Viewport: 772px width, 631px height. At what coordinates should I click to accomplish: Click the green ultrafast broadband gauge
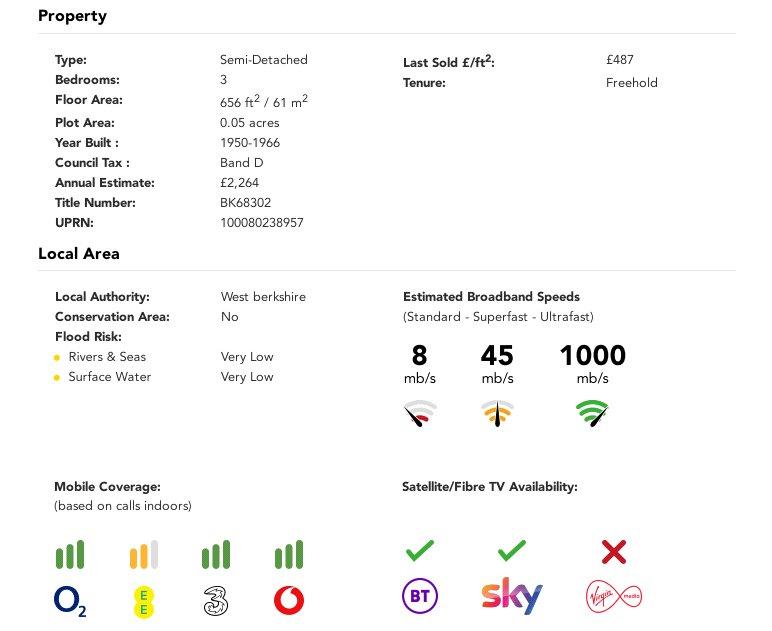(592, 413)
